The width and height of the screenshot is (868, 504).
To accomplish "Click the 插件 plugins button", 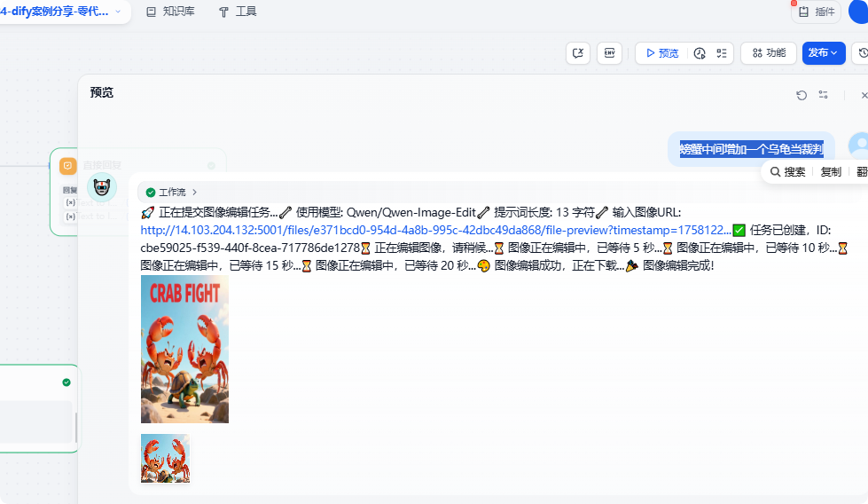I will point(817,12).
